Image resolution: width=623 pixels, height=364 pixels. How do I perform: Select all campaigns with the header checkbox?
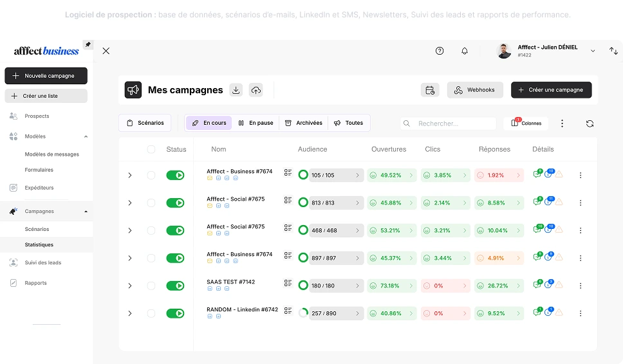click(151, 149)
